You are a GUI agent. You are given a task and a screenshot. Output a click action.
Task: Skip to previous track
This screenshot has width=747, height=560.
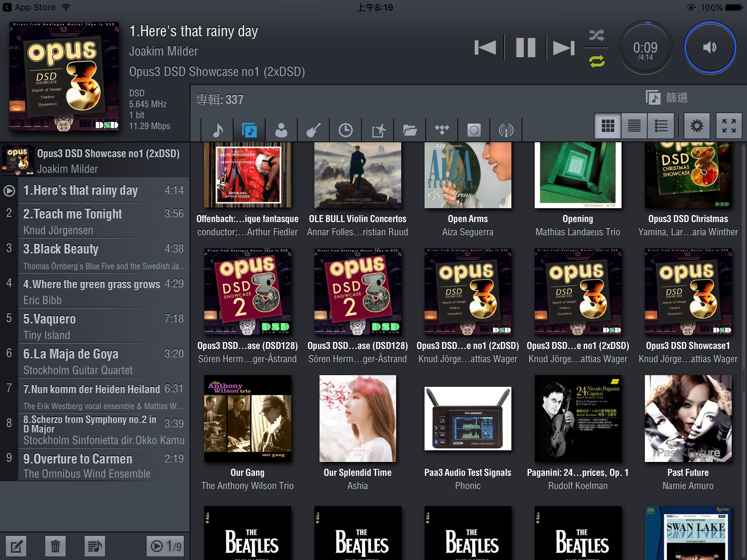pyautogui.click(x=485, y=48)
